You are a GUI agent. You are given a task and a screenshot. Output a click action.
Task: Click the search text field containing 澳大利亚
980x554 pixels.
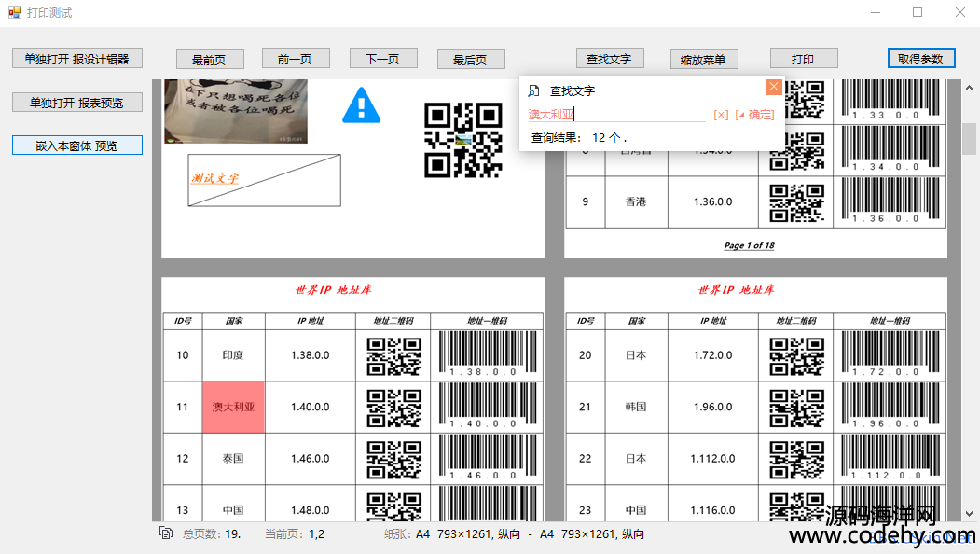pyautogui.click(x=616, y=115)
